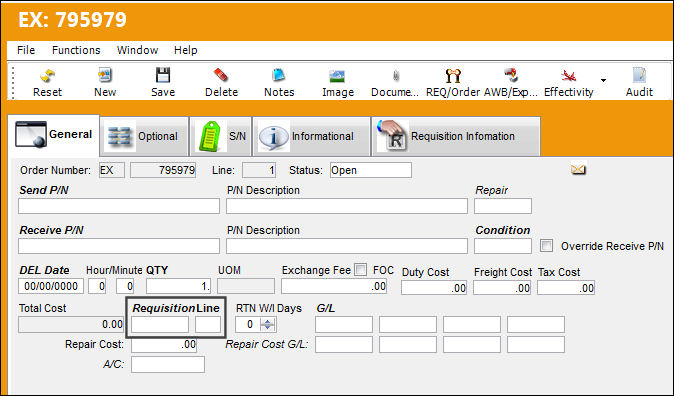
Task: Click the Repair Cost amount field
Action: (x=164, y=344)
